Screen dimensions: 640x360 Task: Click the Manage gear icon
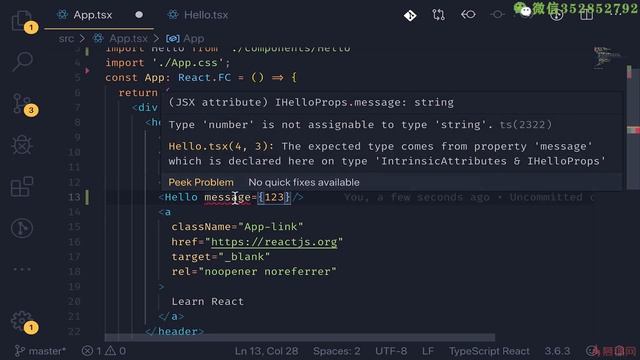22,321
